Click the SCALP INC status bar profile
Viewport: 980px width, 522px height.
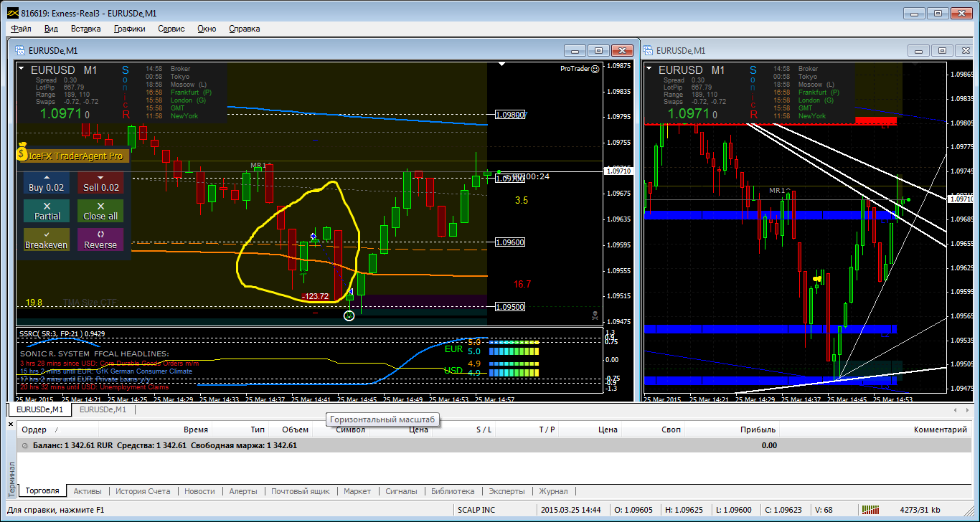[x=476, y=511]
